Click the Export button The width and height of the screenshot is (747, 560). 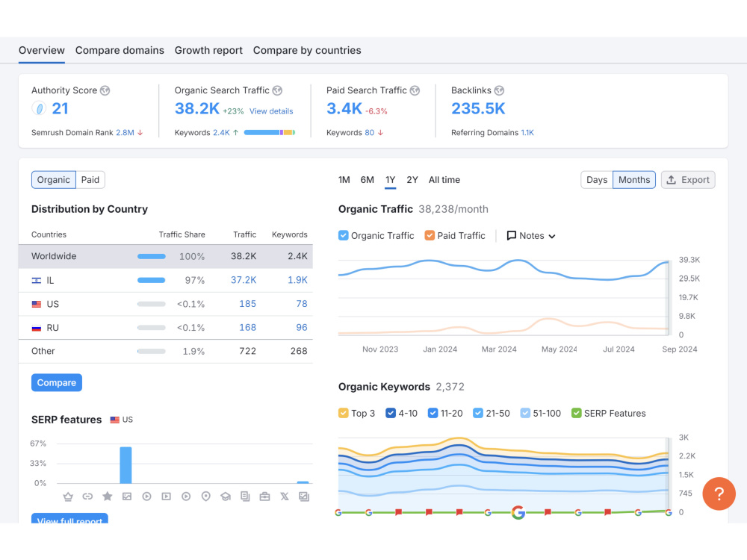point(688,180)
